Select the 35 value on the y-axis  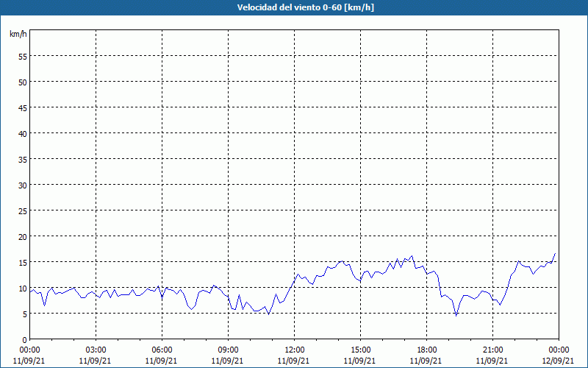pos(23,159)
